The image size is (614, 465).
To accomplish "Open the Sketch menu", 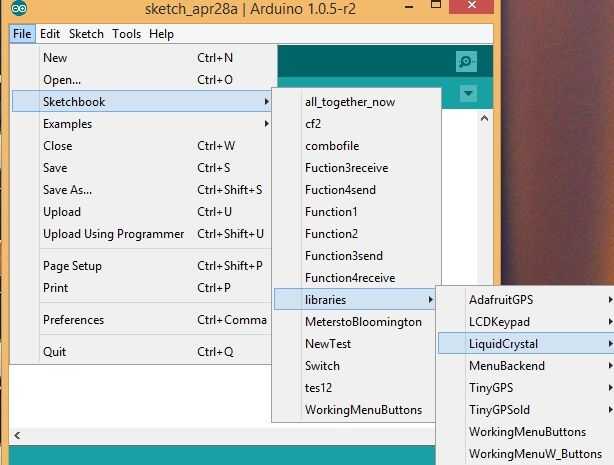I will click(x=86, y=34).
